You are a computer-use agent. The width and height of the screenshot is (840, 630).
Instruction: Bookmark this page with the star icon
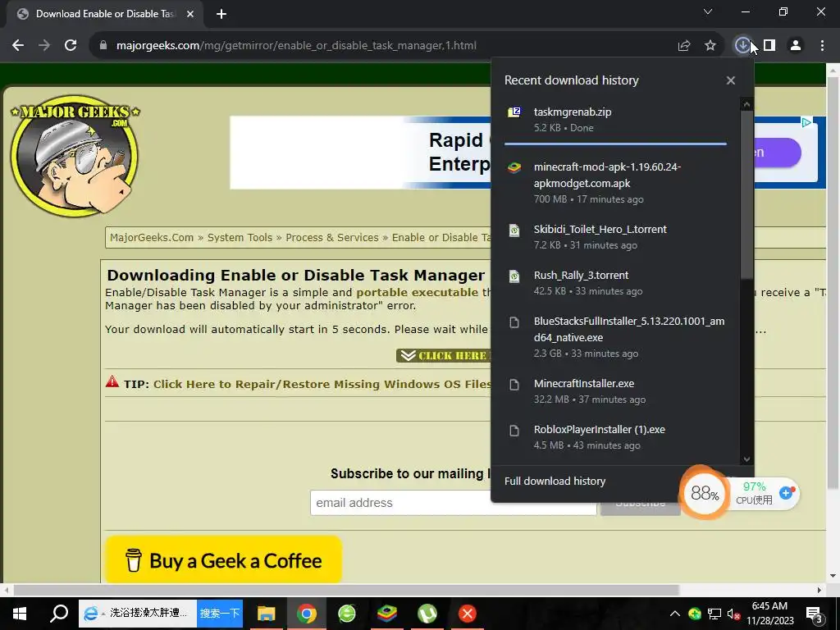710,46
